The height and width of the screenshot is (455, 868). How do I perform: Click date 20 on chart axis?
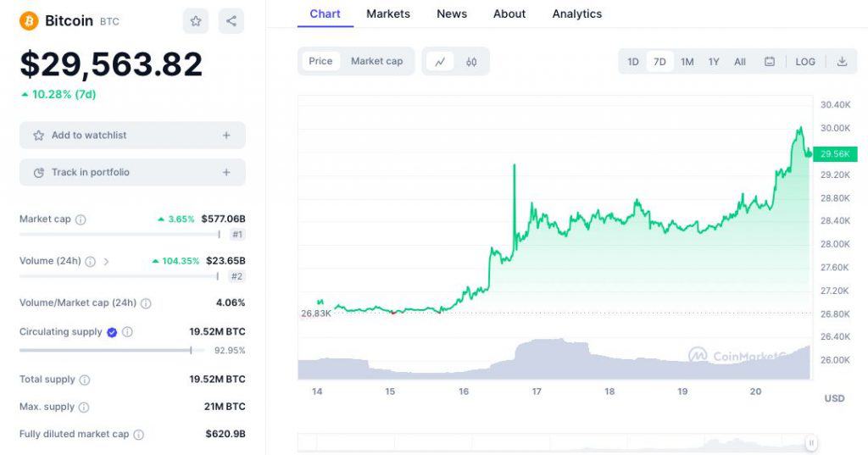[755, 391]
